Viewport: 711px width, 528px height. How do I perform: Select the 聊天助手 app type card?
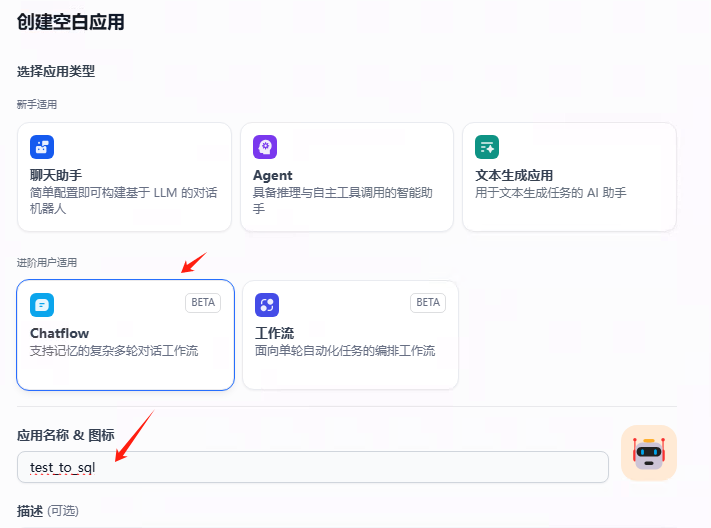124,177
